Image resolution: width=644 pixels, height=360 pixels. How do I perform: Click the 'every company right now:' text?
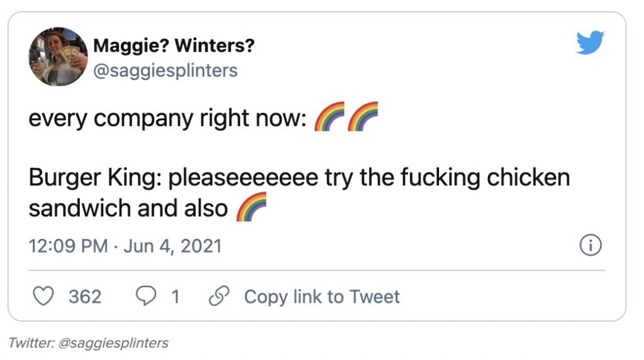(x=167, y=117)
